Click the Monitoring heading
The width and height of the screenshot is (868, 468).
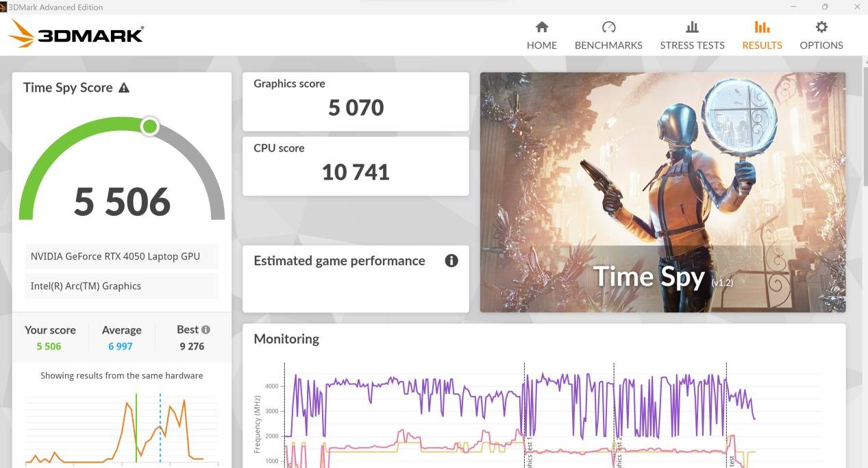(x=286, y=338)
